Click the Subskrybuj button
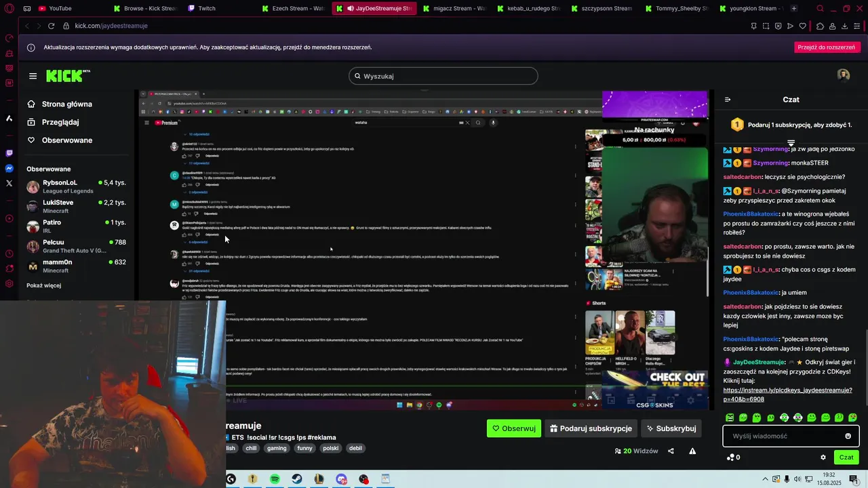 [671, 428]
